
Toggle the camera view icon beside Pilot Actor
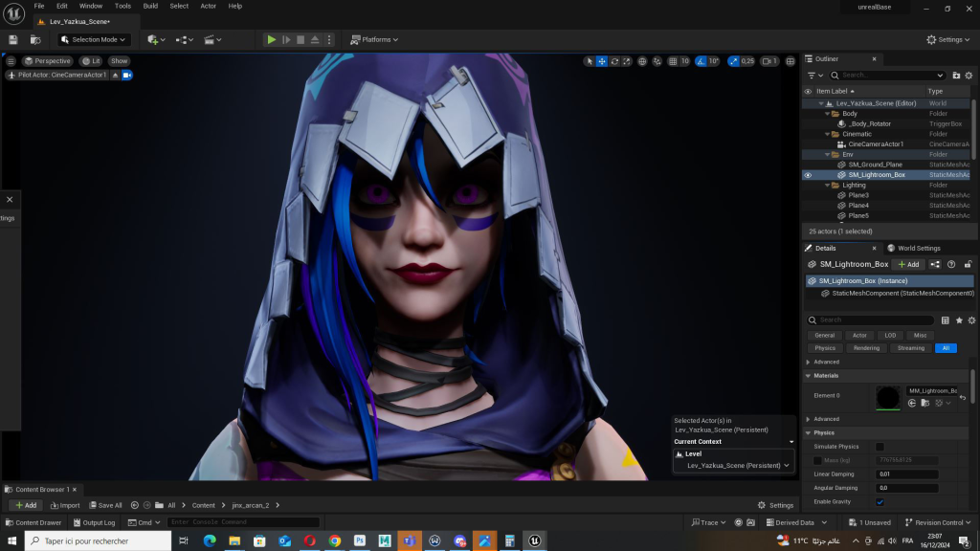click(127, 75)
